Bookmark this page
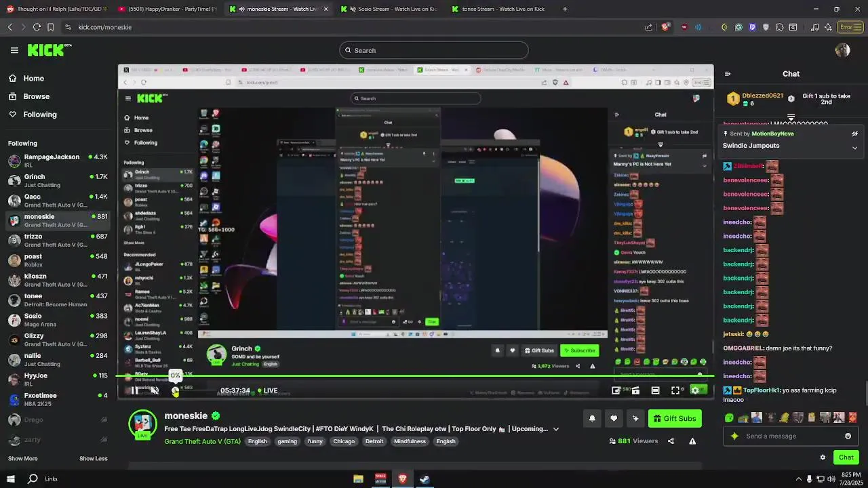The height and width of the screenshot is (488, 868). (50, 27)
